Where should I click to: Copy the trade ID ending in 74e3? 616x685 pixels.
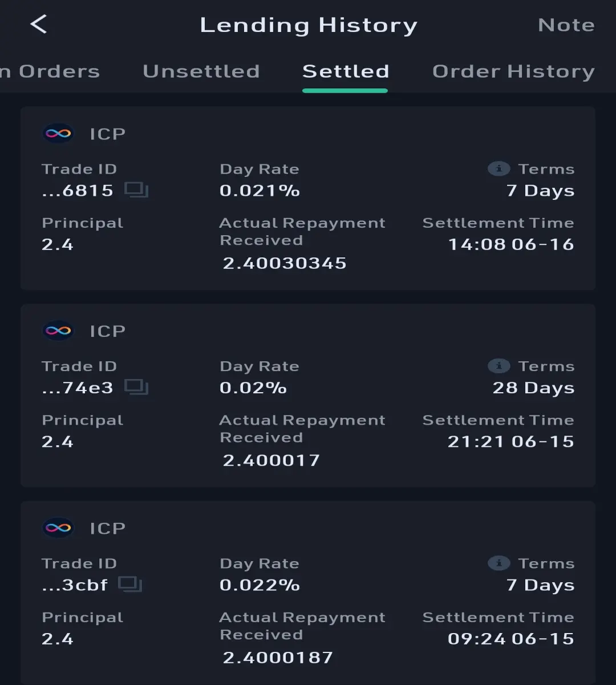pyautogui.click(x=136, y=388)
